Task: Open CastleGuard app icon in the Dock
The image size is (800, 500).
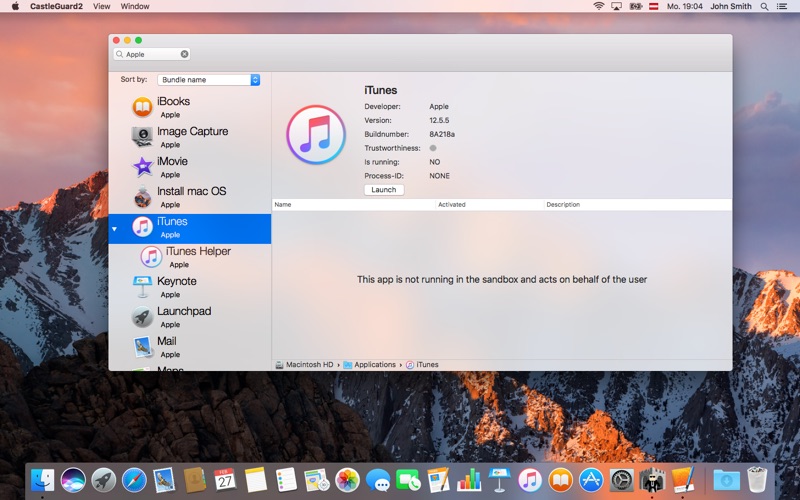Action: click(652, 480)
